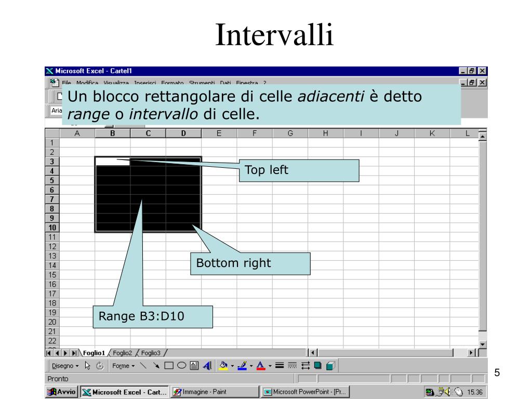532x399 pixels.
Task: Open the Inserisci menu
Action: [145, 83]
